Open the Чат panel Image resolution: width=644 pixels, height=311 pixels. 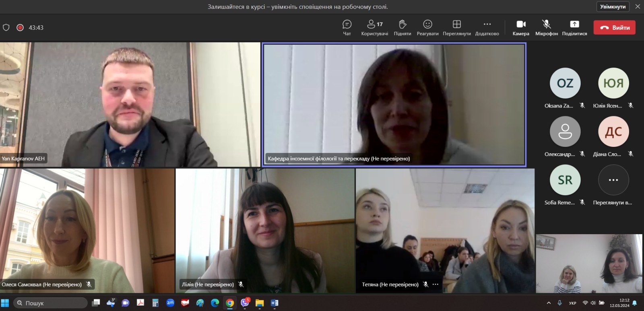347,27
